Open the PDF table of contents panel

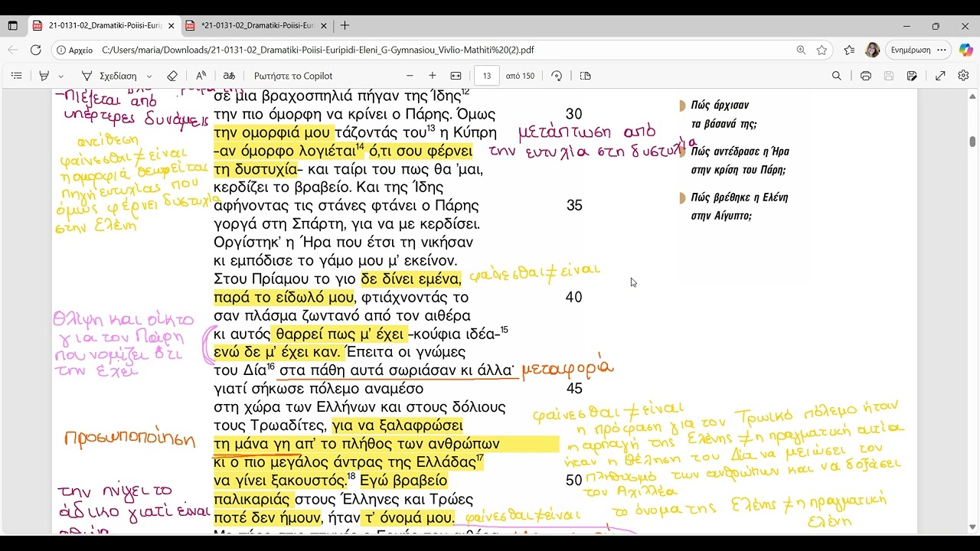coord(17,76)
